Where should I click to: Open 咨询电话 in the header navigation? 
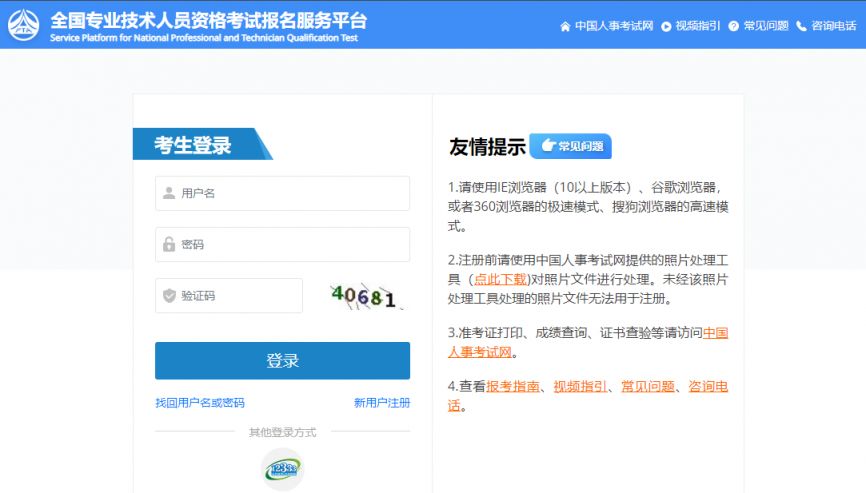[x=833, y=26]
